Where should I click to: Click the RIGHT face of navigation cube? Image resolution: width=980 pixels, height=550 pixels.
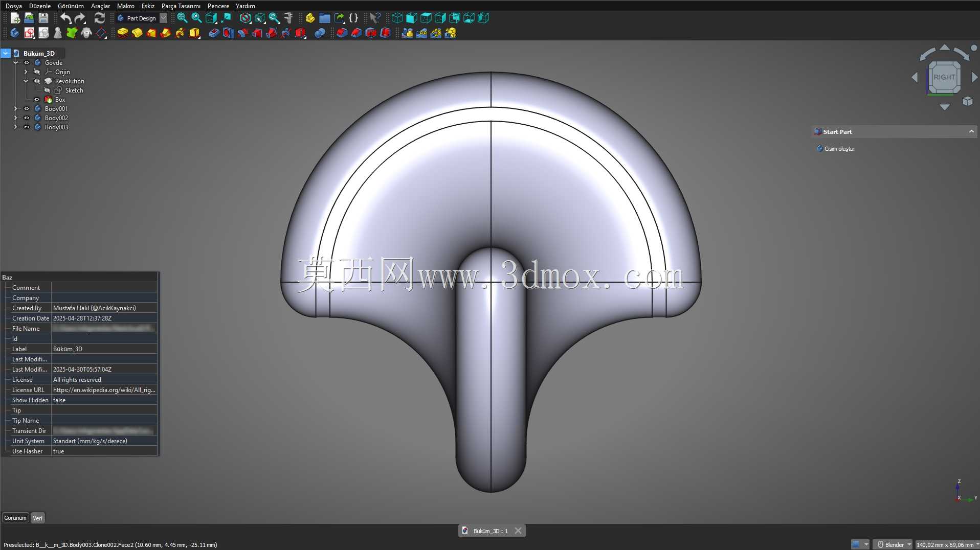(x=944, y=77)
